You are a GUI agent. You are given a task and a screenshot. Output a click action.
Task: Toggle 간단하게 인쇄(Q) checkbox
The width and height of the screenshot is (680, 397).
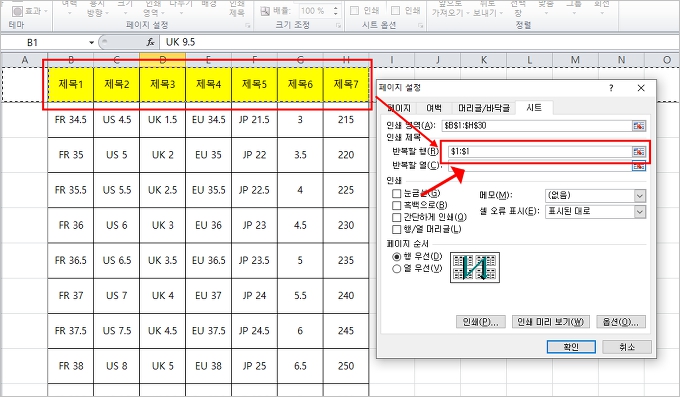(x=396, y=217)
